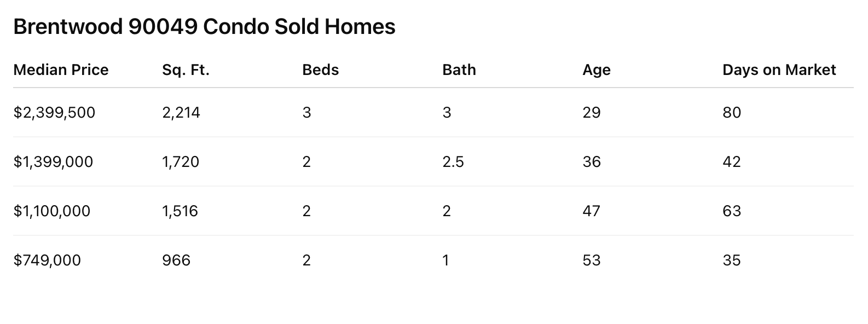Select the 966 square feet value
Image resolution: width=868 pixels, height=324 pixels.
coord(176,261)
